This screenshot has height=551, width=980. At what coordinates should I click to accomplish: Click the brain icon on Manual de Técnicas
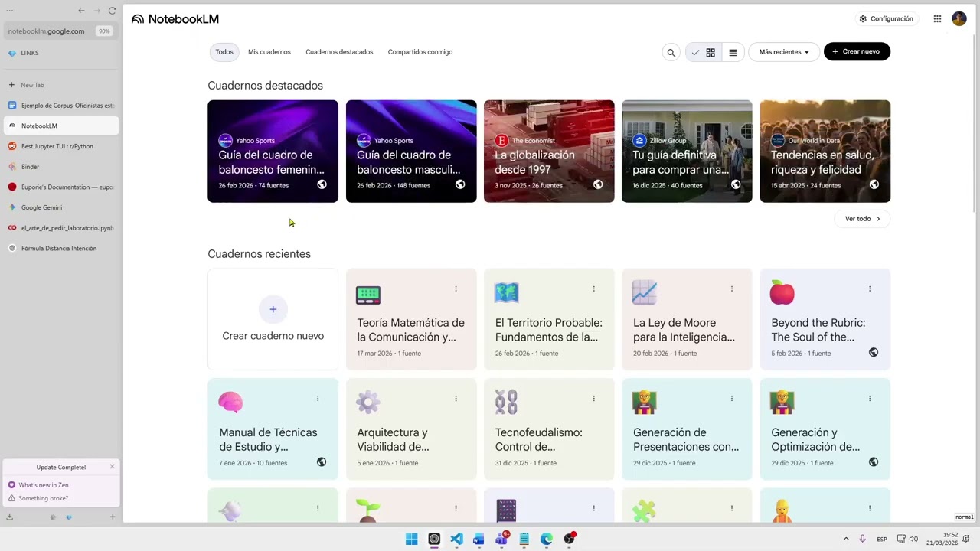click(230, 402)
